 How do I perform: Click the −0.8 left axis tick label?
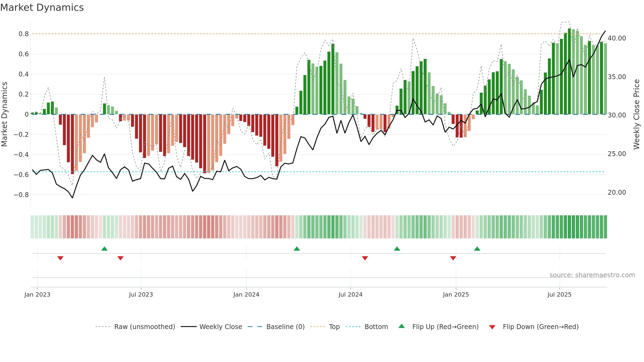[x=21, y=195]
